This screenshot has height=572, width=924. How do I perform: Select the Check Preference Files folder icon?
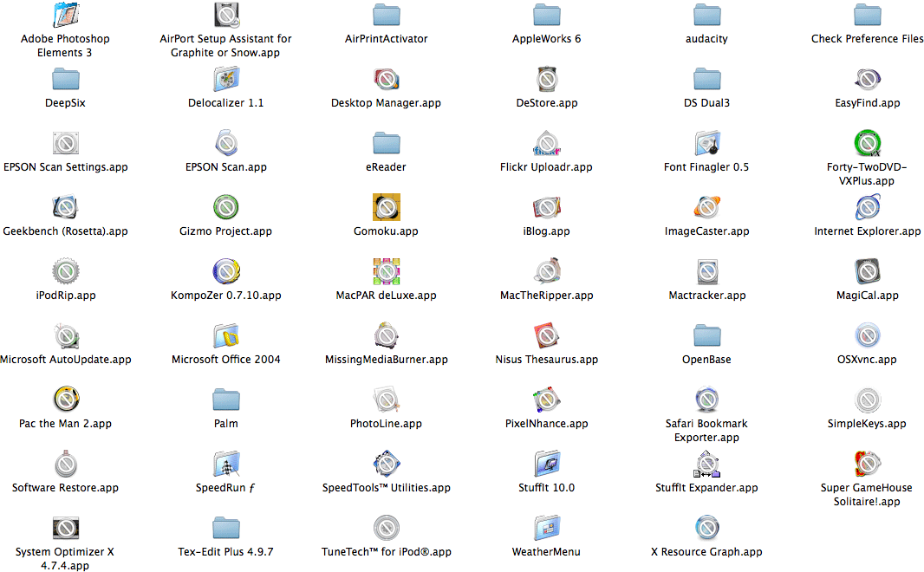(x=868, y=15)
